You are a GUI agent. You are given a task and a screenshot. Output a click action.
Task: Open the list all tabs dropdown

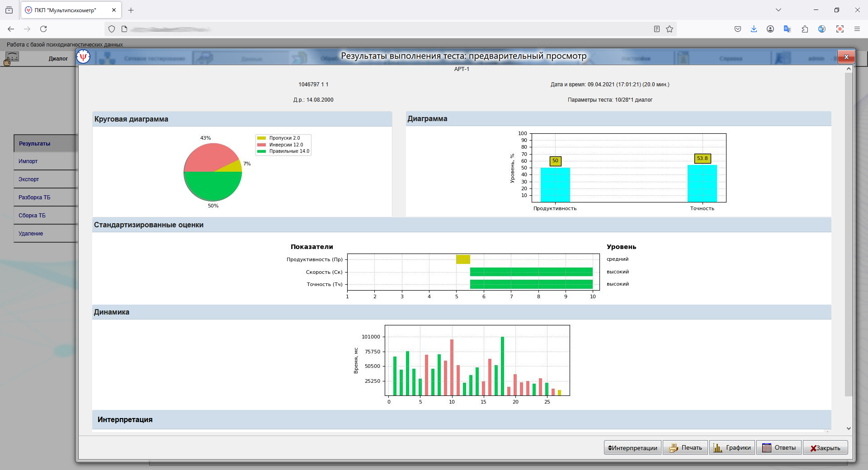(778, 10)
